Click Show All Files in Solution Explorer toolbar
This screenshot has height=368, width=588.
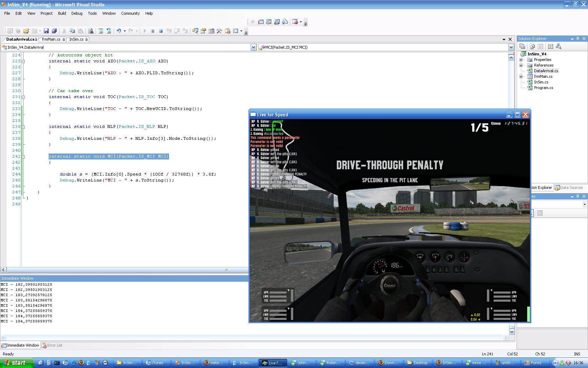pos(532,46)
